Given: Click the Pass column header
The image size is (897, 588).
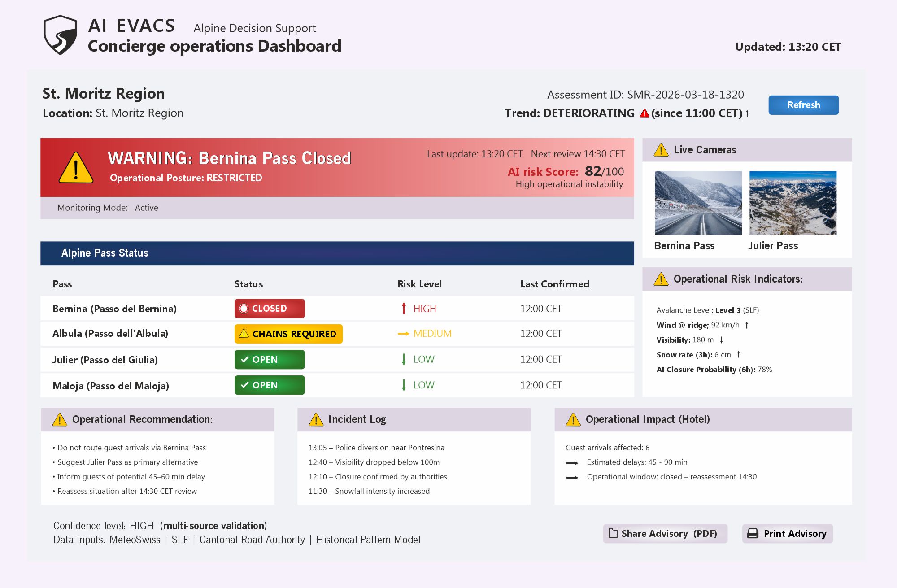Looking at the screenshot, I should pyautogui.click(x=62, y=284).
